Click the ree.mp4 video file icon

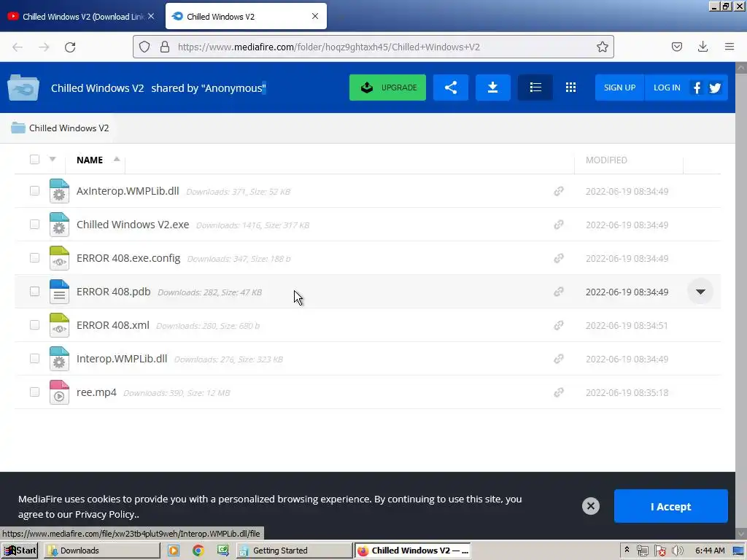[59, 392]
